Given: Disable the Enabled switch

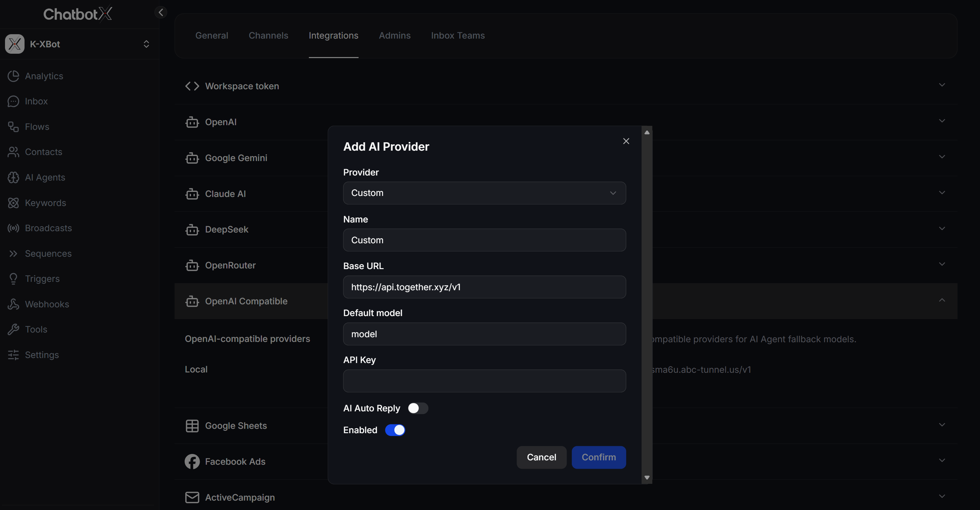Looking at the screenshot, I should pyautogui.click(x=395, y=430).
